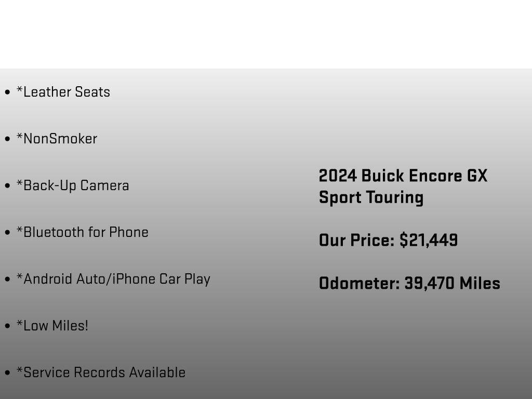Select the 39,470 Miles reading
The width and height of the screenshot is (532, 399).
pyautogui.click(x=452, y=283)
